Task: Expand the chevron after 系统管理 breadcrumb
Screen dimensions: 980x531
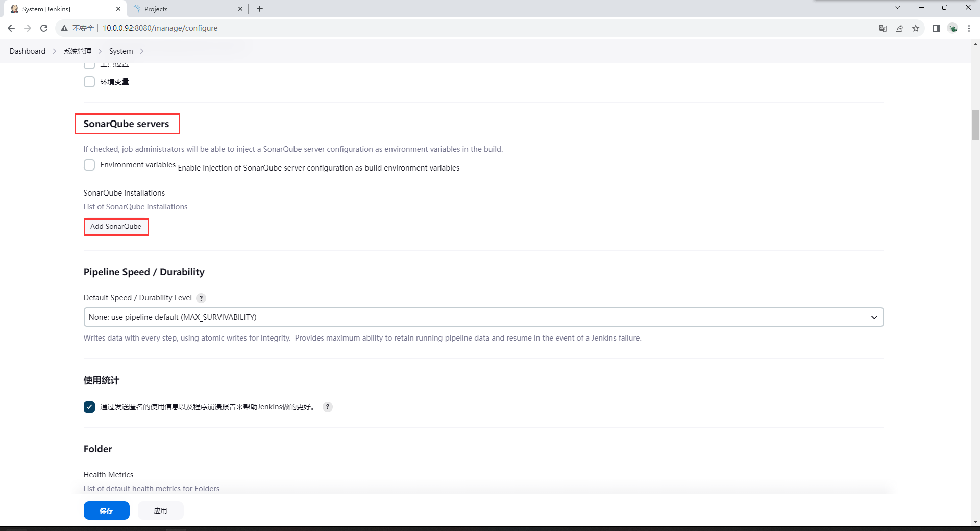Action: coord(100,51)
